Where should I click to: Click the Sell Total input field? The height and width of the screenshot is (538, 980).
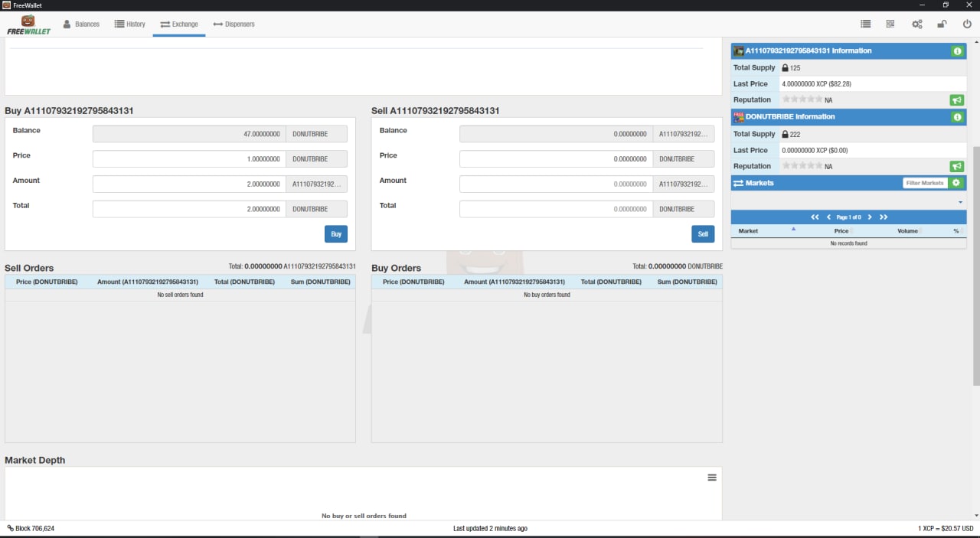tap(556, 209)
